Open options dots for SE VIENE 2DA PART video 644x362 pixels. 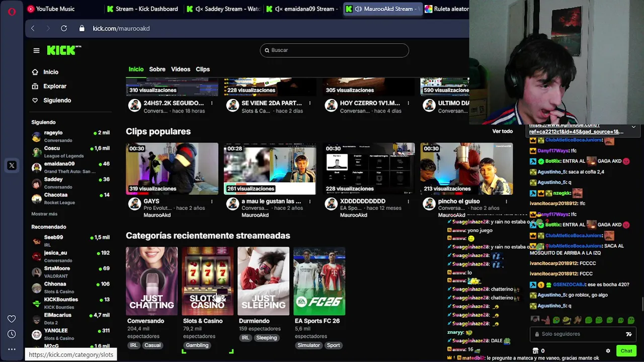[x=310, y=103]
